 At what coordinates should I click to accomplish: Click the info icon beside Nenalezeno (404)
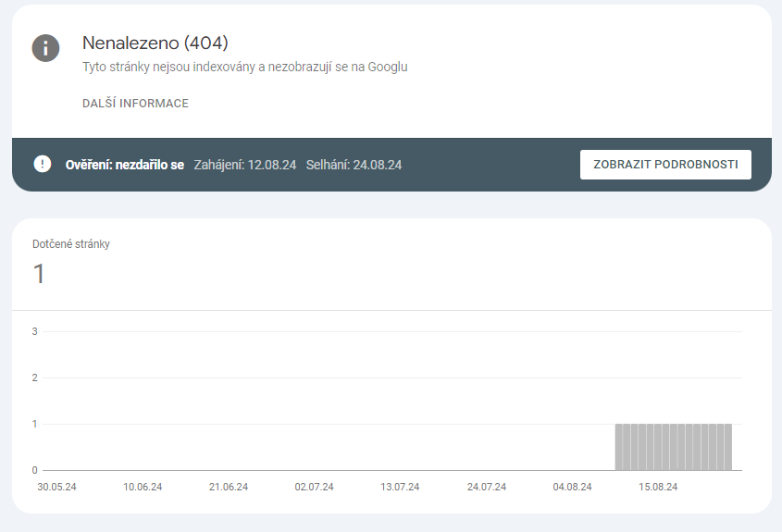tap(45, 48)
